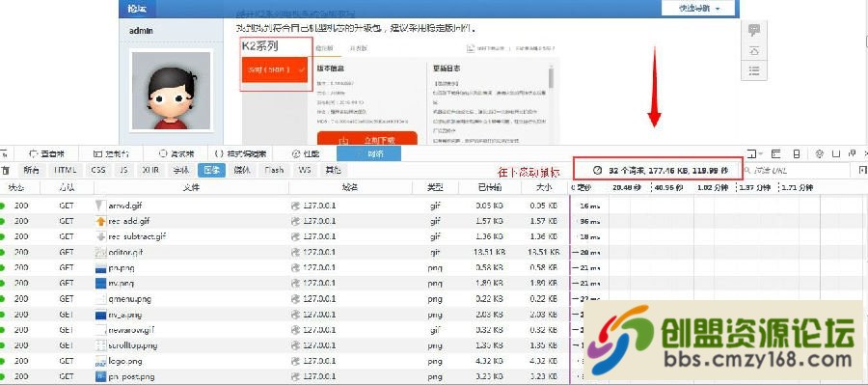Toggle the Other (其他) request filter

click(x=333, y=170)
